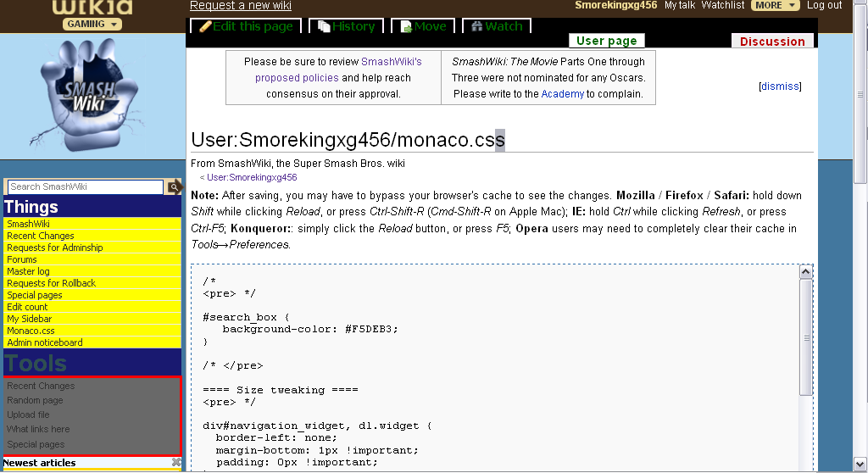Open Monaco.css sidebar link
The height and width of the screenshot is (473, 868).
(x=31, y=331)
